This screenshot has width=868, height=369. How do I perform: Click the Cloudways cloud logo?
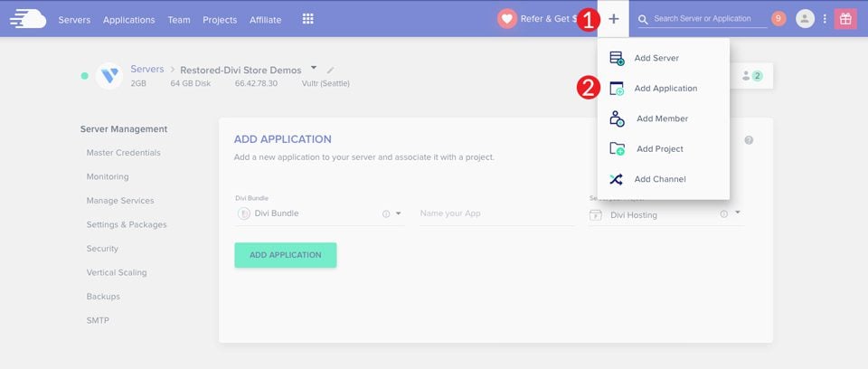[28, 19]
